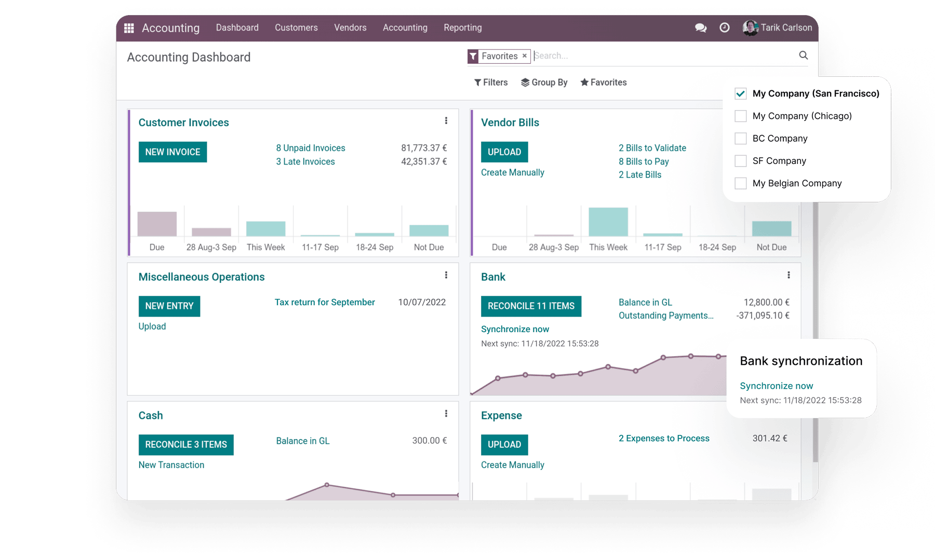Enable the BC Company checkbox
The height and width of the screenshot is (560, 935).
tap(740, 138)
